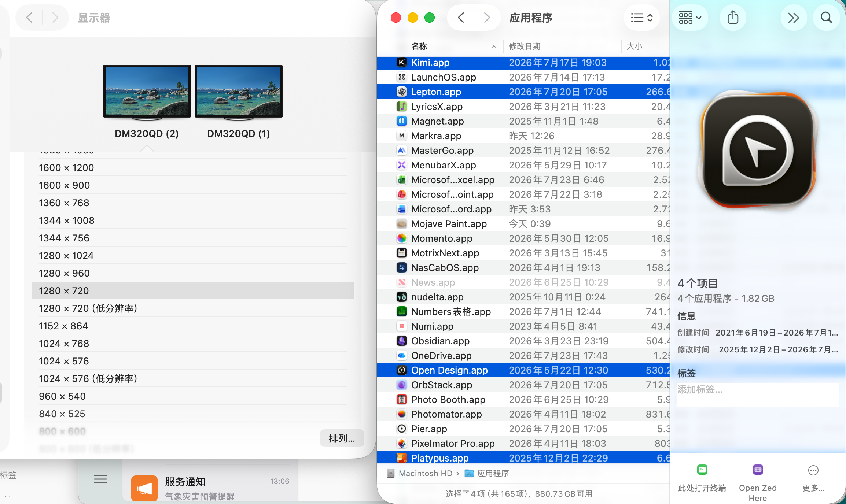Click the News.app file name

point(433,282)
